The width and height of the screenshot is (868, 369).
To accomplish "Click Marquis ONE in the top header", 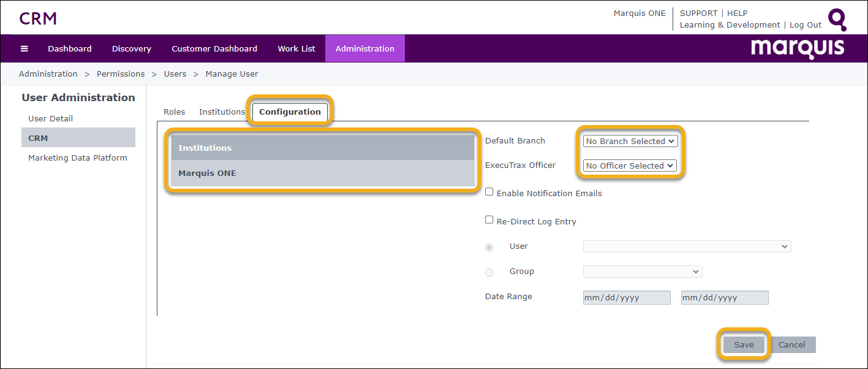I will (640, 13).
